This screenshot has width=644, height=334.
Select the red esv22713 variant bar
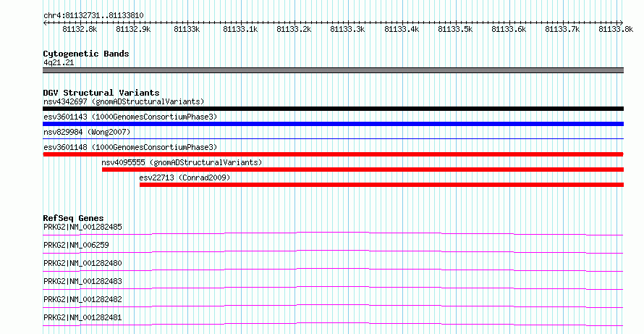click(381, 185)
